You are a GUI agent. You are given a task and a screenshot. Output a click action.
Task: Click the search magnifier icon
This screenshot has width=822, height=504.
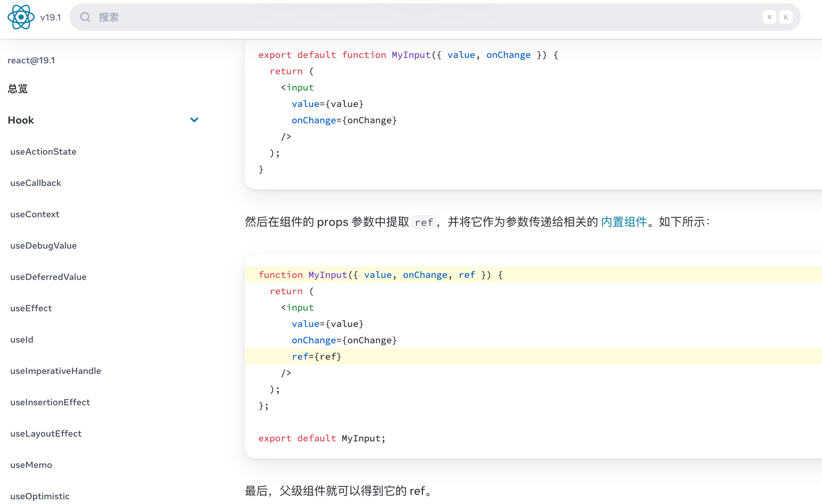[x=85, y=17]
